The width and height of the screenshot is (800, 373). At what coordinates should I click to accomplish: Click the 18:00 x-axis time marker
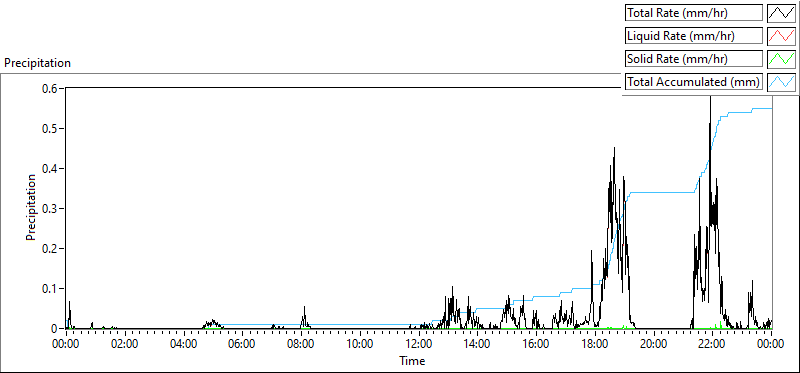(595, 344)
